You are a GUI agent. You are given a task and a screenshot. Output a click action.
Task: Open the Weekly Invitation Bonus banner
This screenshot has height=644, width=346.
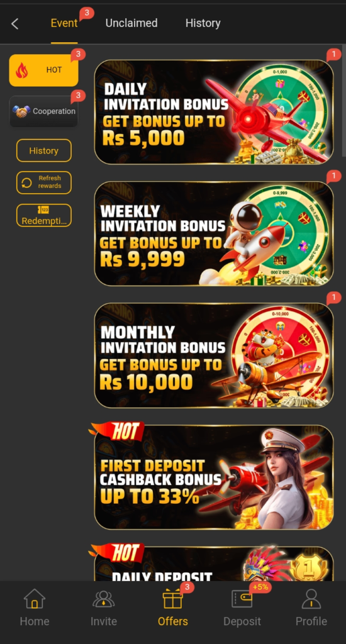[x=214, y=233]
